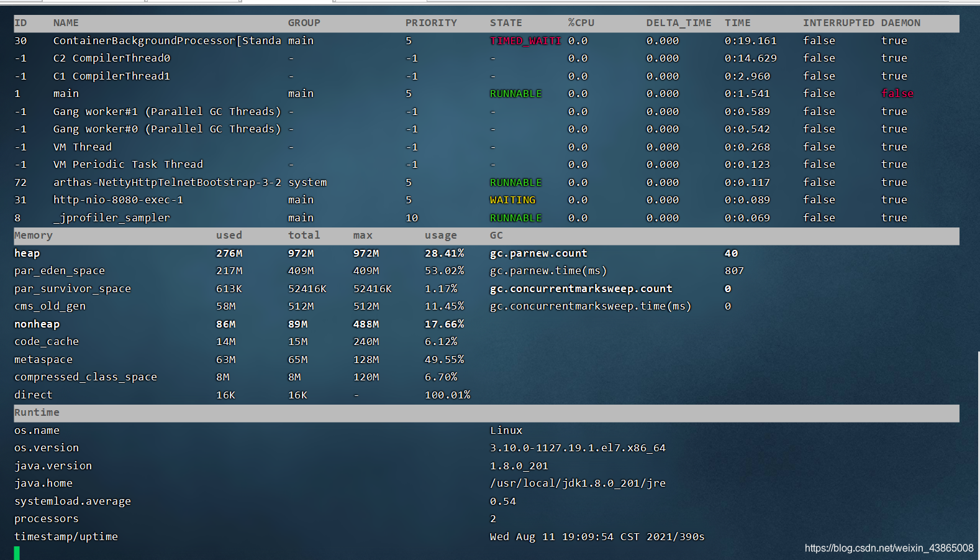Click the timestamp/uptime value
This screenshot has width=980, height=560.
coord(597,536)
